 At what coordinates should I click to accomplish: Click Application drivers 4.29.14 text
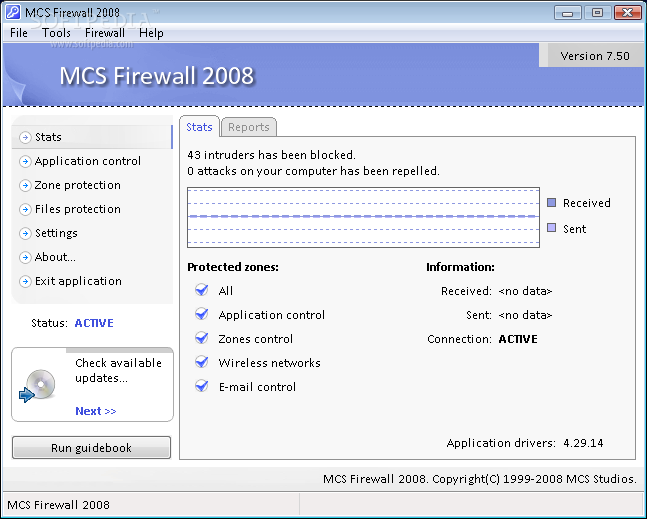click(x=525, y=443)
